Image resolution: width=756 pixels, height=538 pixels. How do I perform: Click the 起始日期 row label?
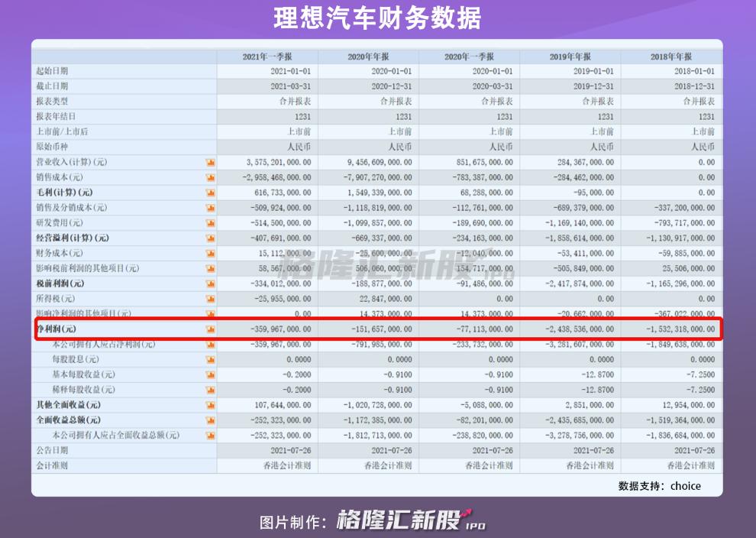(x=52, y=71)
